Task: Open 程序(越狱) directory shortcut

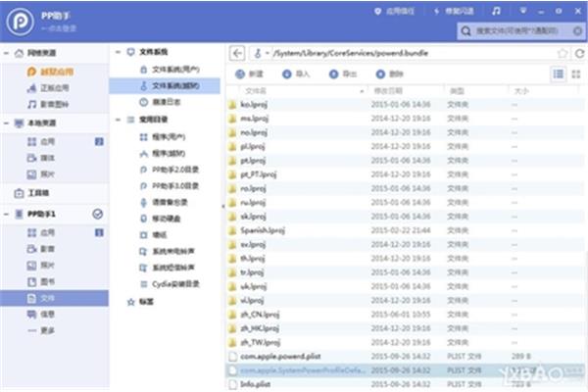Action: [163, 154]
